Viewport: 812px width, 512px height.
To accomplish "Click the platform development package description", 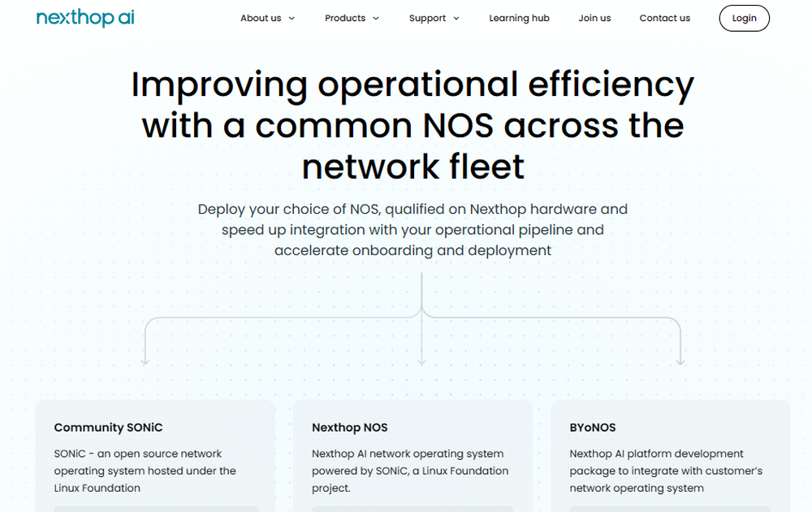I will (666, 471).
